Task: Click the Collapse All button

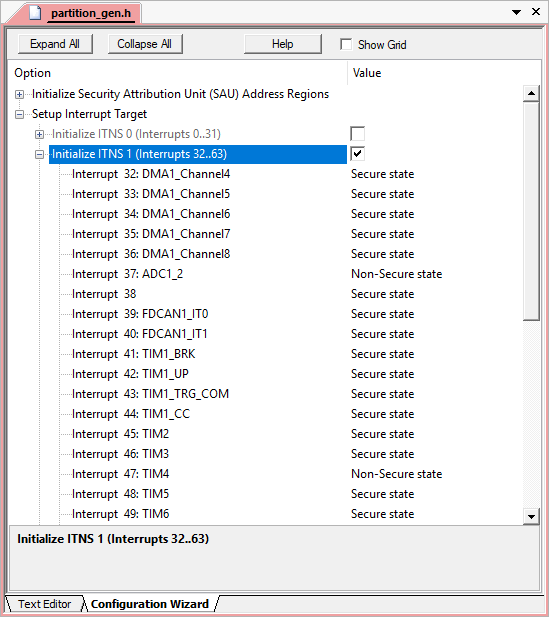Action: [x=145, y=44]
